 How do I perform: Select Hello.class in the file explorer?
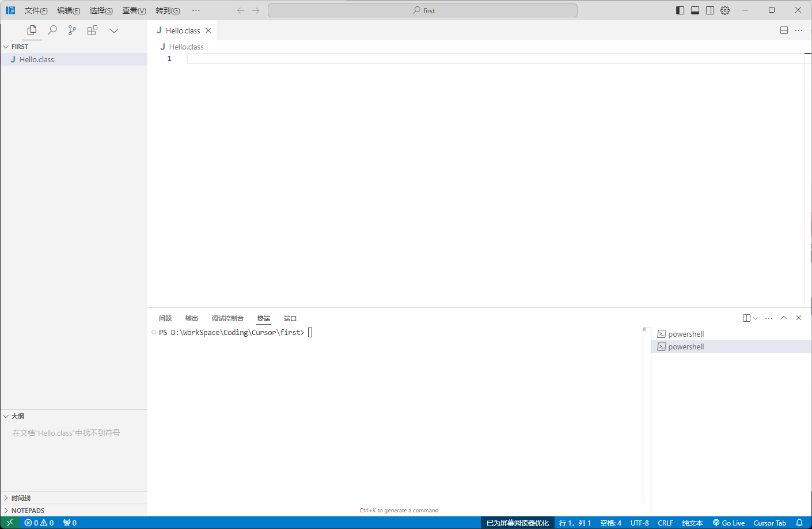pyautogui.click(x=37, y=59)
